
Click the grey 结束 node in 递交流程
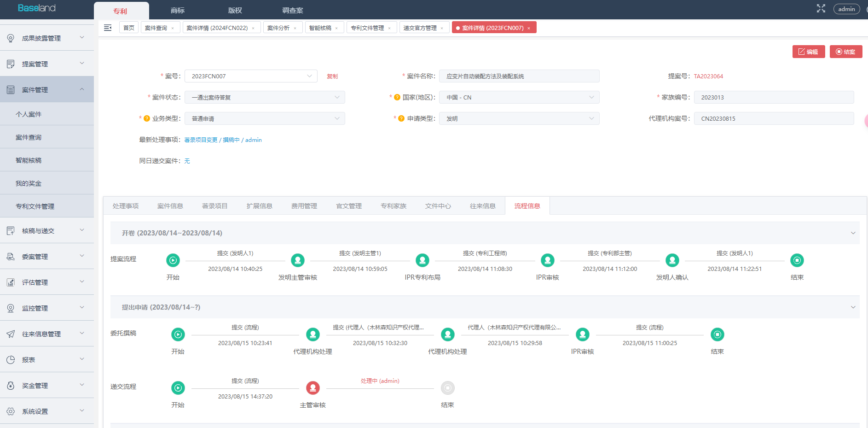click(x=448, y=388)
